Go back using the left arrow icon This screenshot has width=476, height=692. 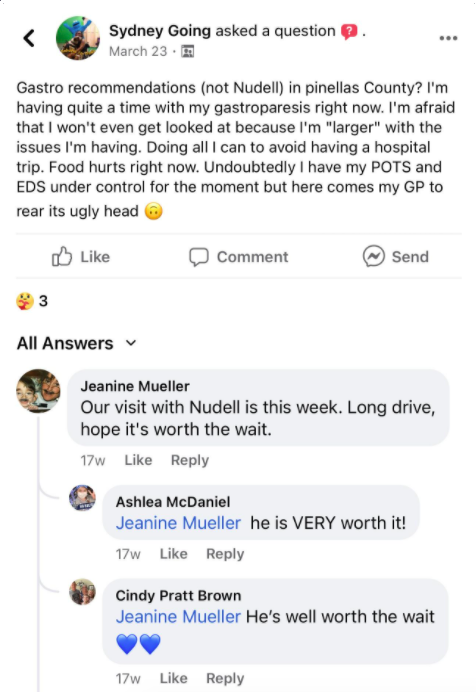(x=29, y=38)
